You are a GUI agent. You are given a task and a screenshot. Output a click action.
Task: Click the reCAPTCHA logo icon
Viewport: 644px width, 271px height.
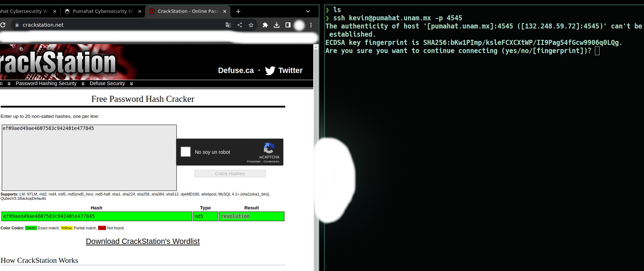[x=269, y=148]
